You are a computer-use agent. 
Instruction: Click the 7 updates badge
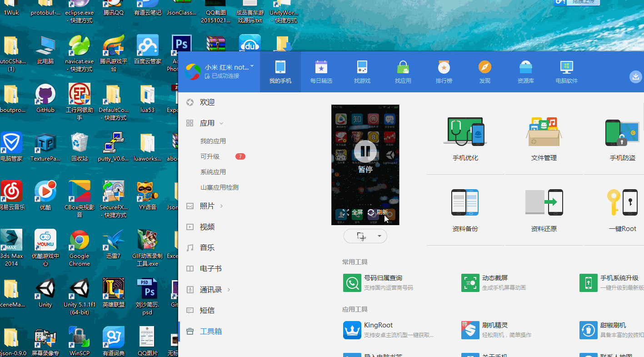pyautogui.click(x=240, y=156)
